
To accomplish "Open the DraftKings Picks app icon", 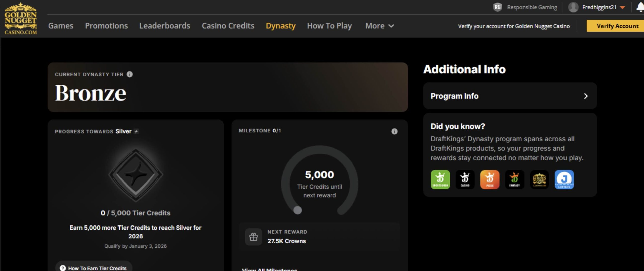I will (x=490, y=179).
